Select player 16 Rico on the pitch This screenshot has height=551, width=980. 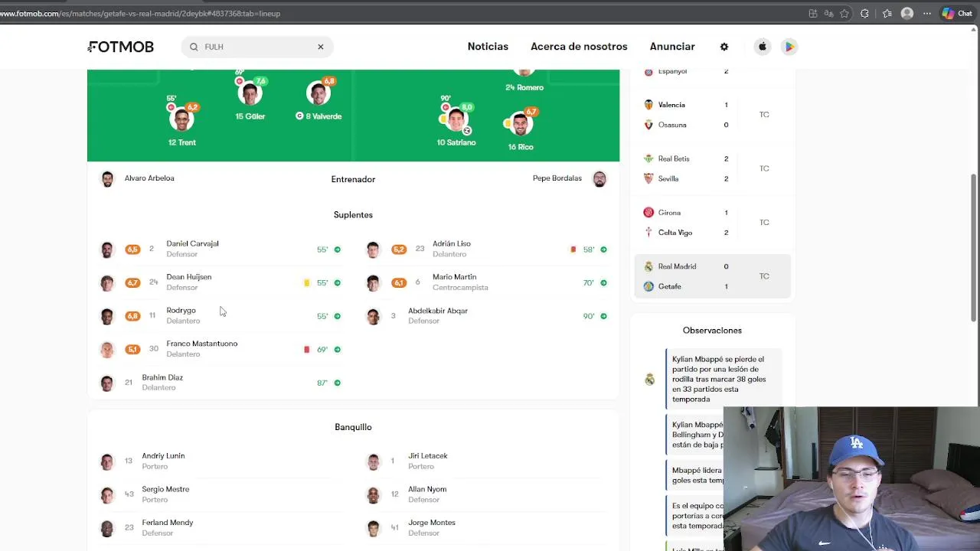(x=521, y=127)
